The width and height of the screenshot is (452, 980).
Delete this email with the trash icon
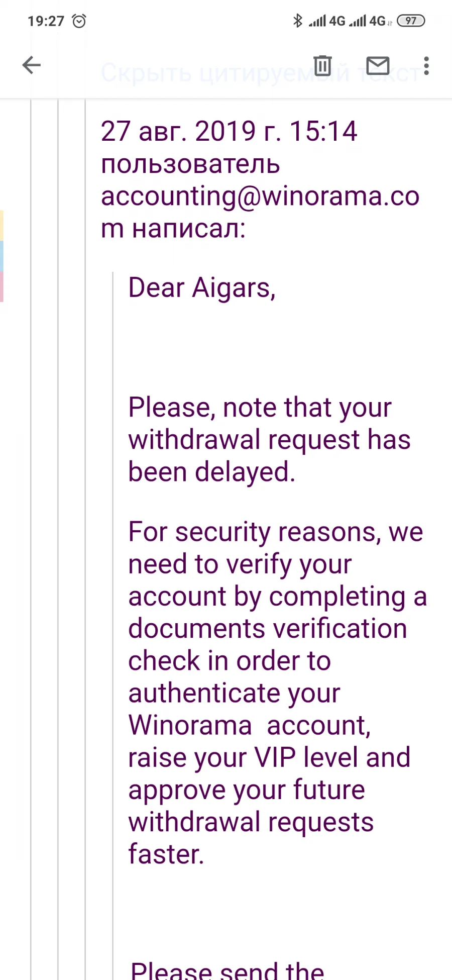click(x=322, y=65)
